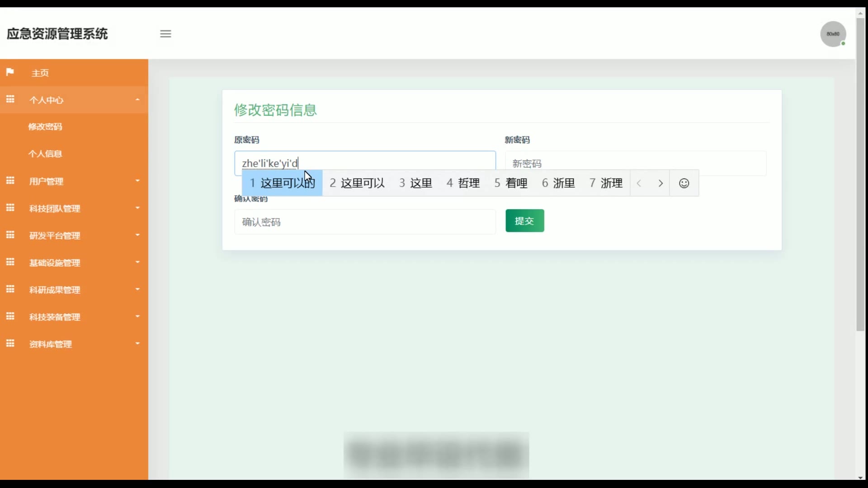Open the 个人信息 submenu item
Screen dimensions: 868x488
(45, 154)
